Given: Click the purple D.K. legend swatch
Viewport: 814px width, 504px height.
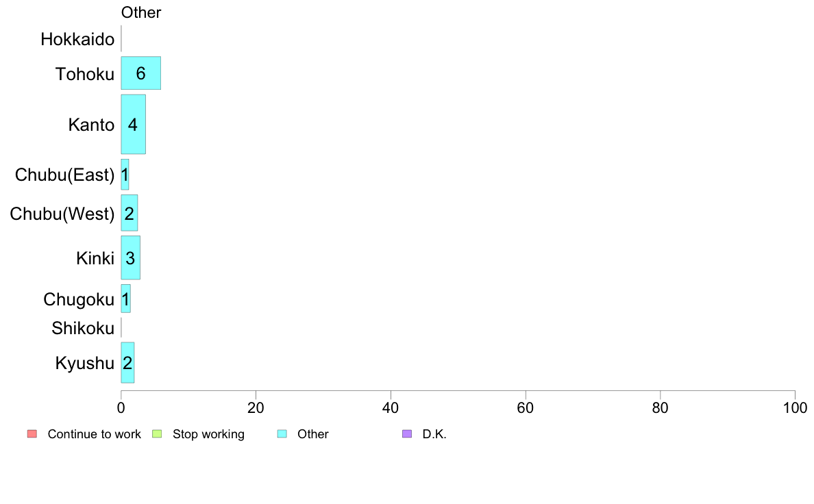Looking at the screenshot, I should (407, 434).
